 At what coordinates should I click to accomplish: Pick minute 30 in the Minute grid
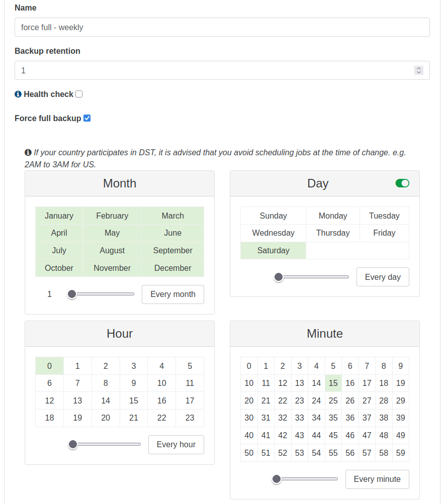[x=249, y=418]
